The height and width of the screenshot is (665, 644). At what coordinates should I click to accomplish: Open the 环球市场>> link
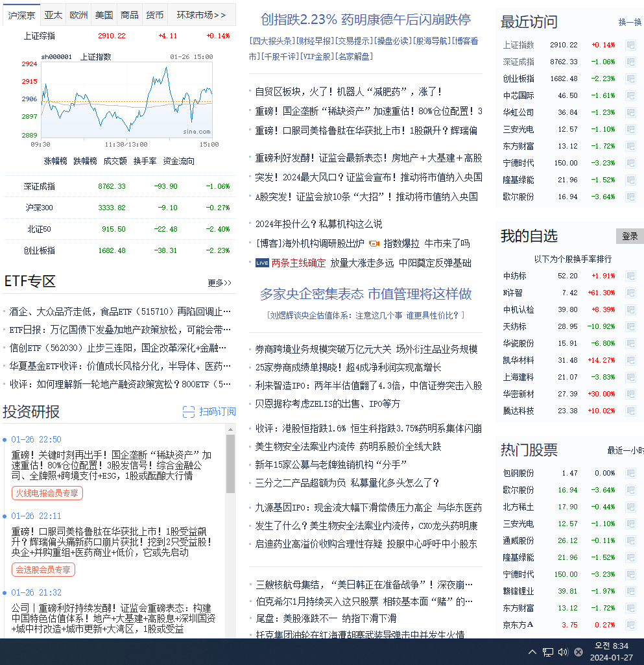tap(202, 16)
